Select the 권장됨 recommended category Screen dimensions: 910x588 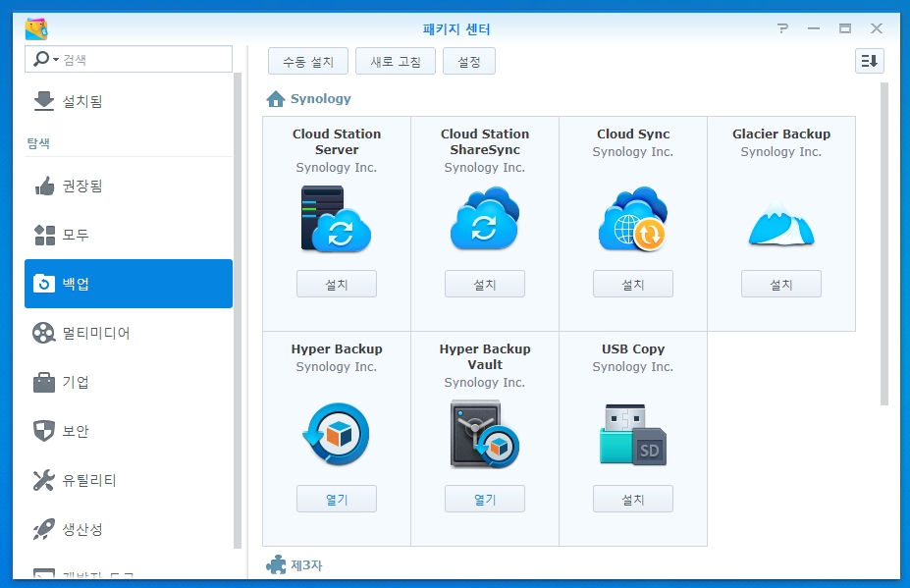(129, 186)
